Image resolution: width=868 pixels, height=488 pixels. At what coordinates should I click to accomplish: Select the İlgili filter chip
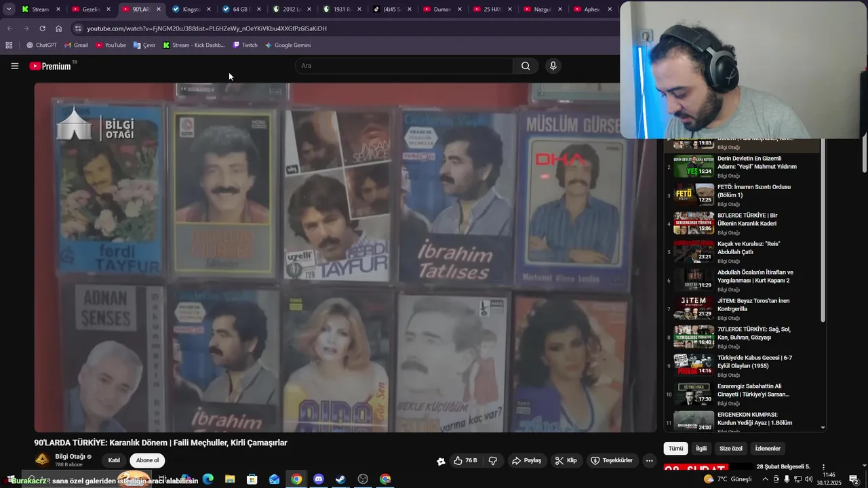pos(701,448)
